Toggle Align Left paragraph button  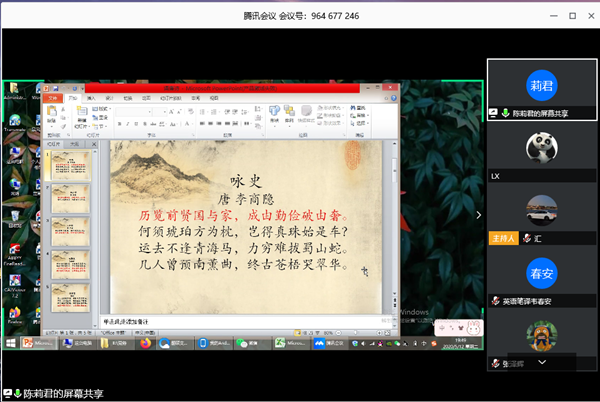point(202,123)
